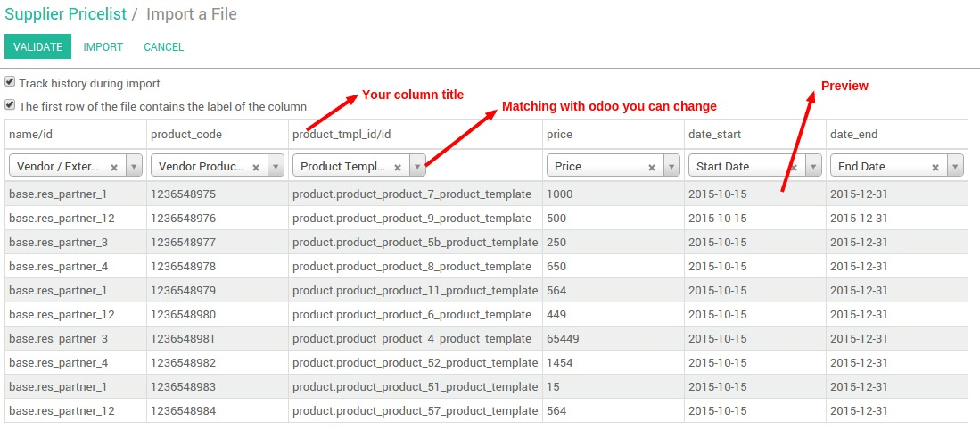Image resolution: width=980 pixels, height=430 pixels.
Task: Remove the Vendor Product Code mapping
Action: [256, 167]
